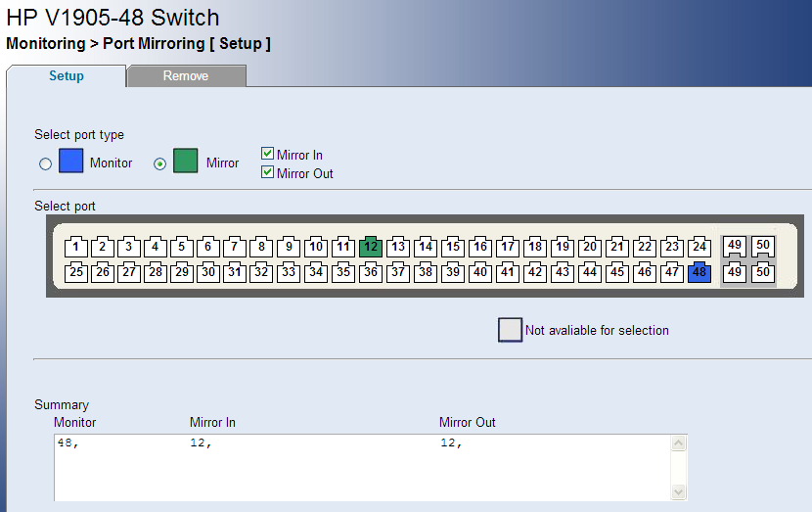Select port 16 icon
The width and height of the screenshot is (812, 512).
[480, 247]
